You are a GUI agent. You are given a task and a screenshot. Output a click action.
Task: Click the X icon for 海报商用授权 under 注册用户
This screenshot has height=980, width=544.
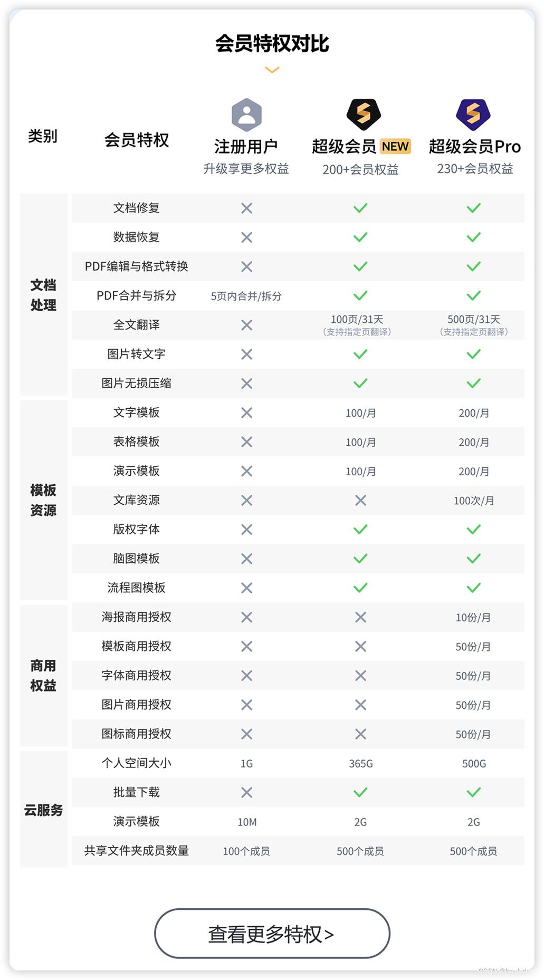tap(246, 617)
